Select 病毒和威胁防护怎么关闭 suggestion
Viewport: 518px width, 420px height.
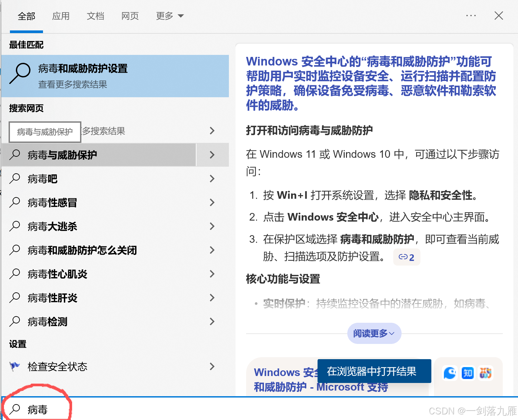[99, 250]
